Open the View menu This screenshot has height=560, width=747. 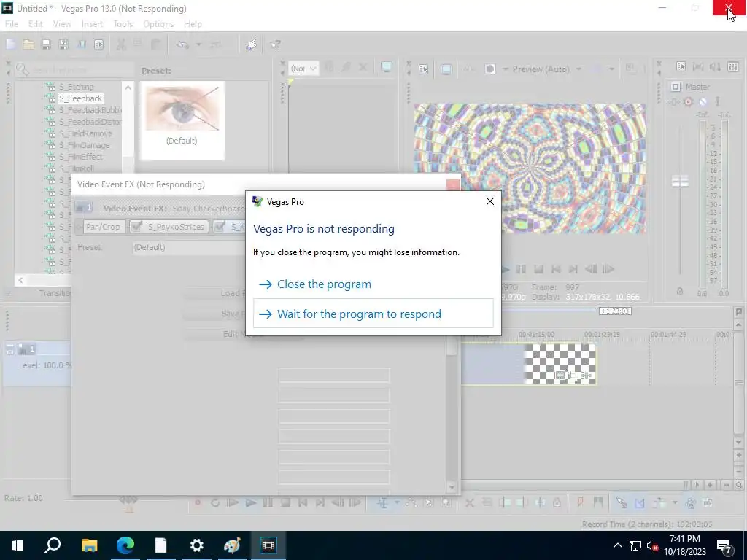[62, 24]
